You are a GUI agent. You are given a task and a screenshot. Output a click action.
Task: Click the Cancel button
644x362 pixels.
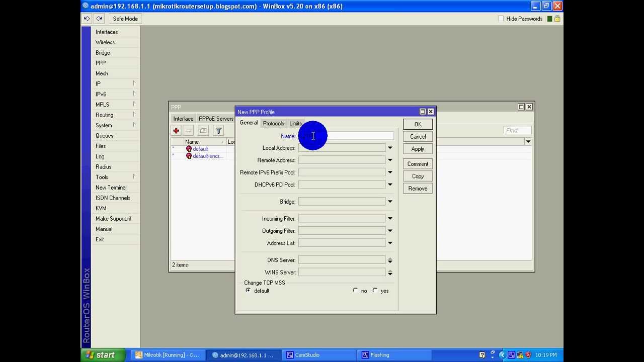coord(418,137)
